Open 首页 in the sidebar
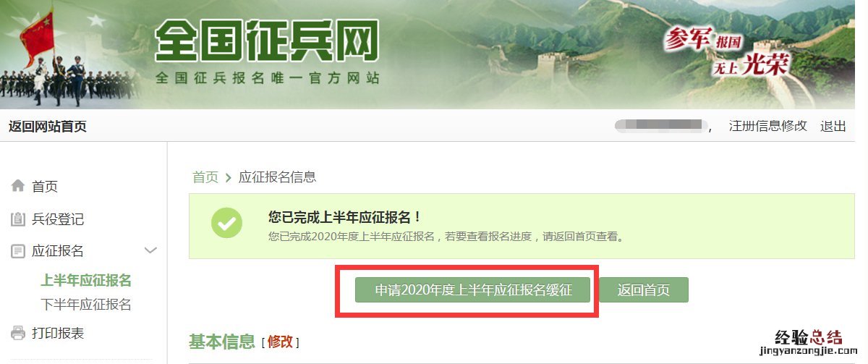868x364 pixels. click(45, 187)
